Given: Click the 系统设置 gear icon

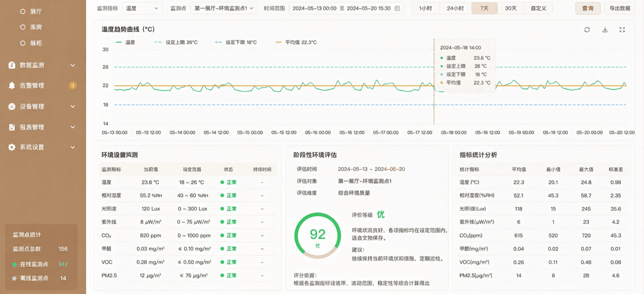Looking at the screenshot, I should point(12,147).
